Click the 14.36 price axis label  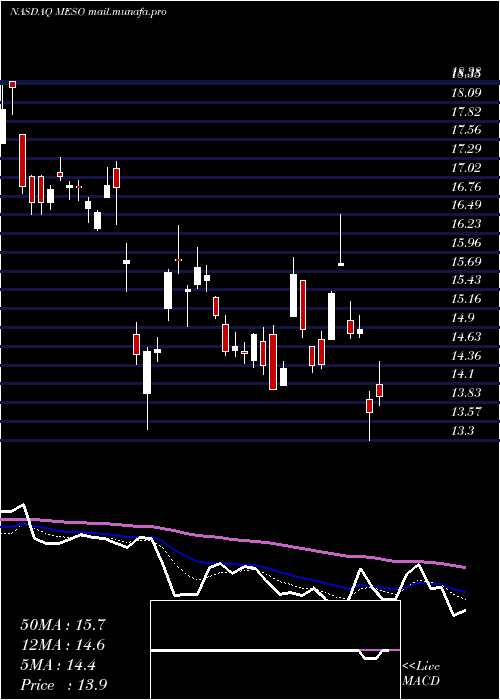tap(467, 356)
